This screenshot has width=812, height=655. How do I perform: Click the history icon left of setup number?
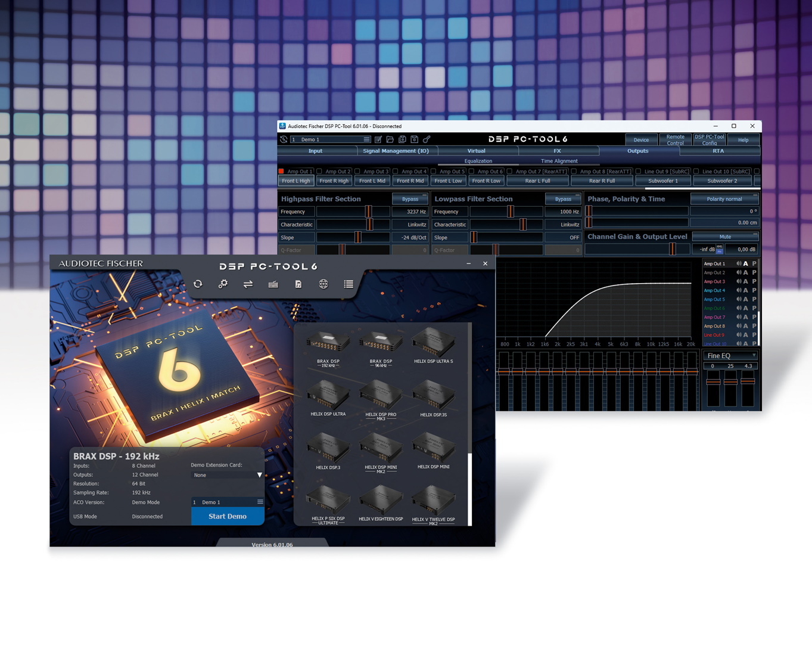(x=284, y=139)
